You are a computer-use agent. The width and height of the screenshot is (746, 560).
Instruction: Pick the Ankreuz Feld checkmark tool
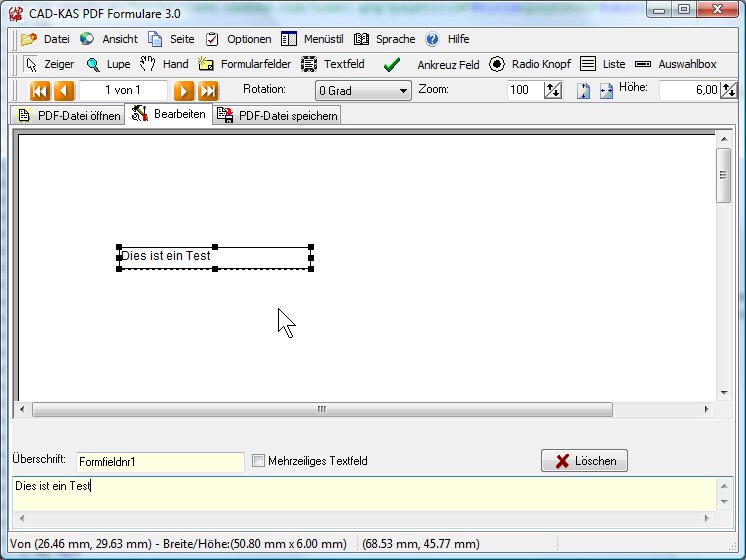(x=432, y=65)
